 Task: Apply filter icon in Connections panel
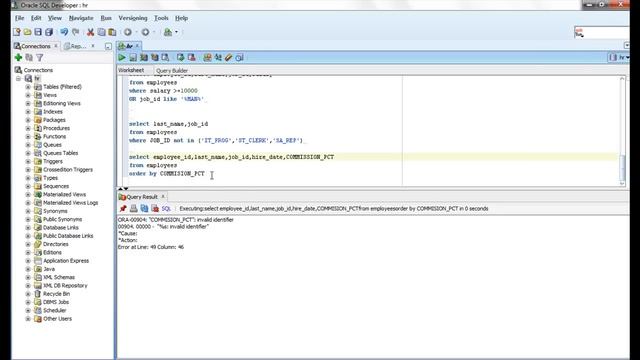click(40, 58)
